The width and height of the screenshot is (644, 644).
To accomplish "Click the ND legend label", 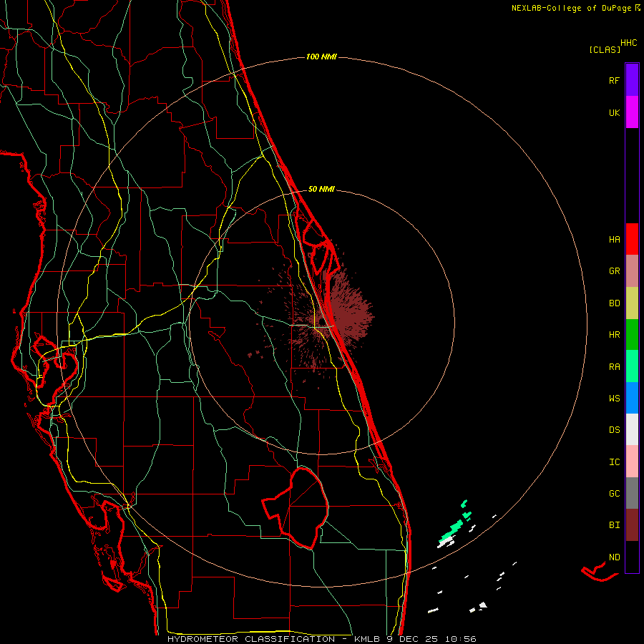I will [614, 557].
